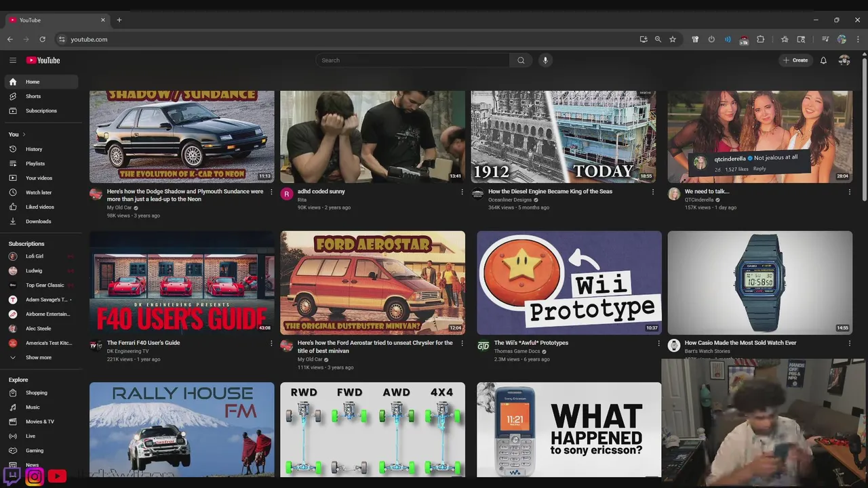Go back in browser

tap(10, 39)
